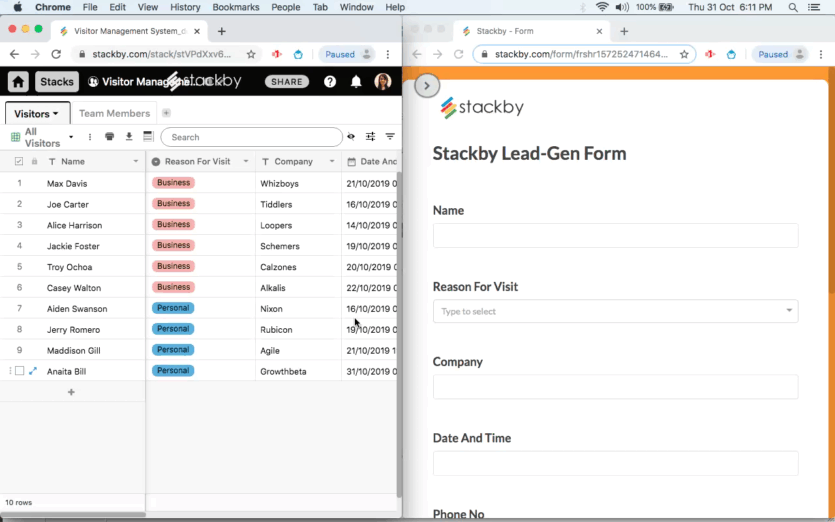
Task: Add a new table with plus icon
Action: (x=166, y=113)
